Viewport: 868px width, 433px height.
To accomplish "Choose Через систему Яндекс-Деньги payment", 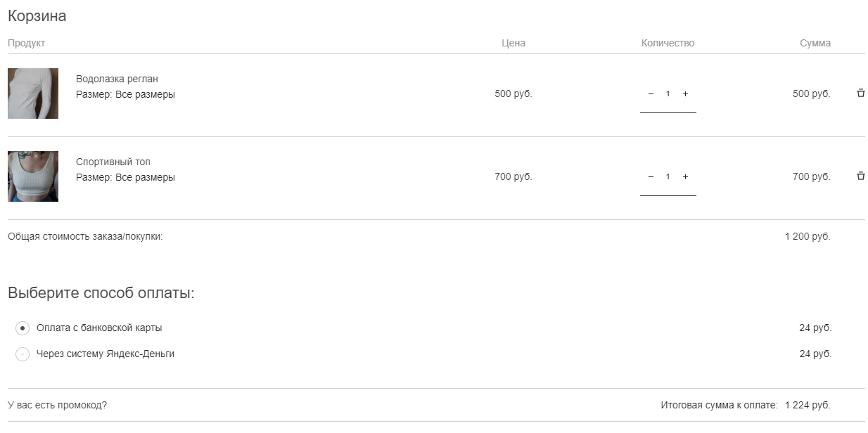I will pos(23,354).
